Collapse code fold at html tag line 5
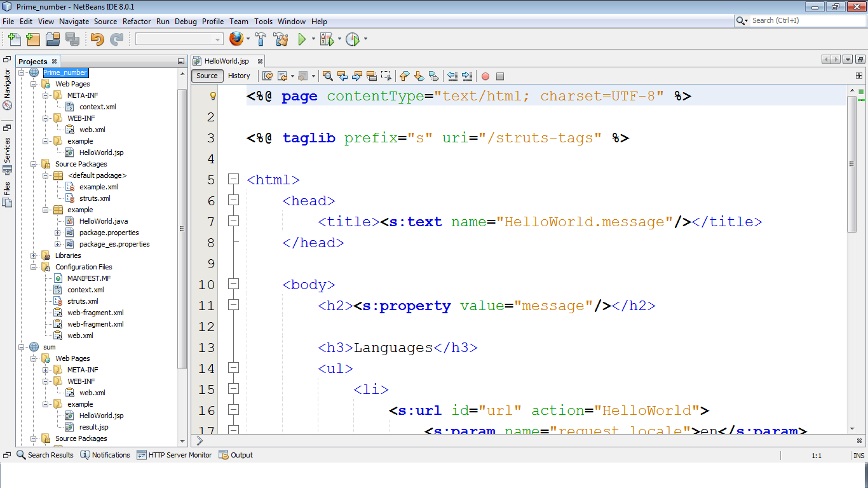The height and width of the screenshot is (488, 868). [233, 180]
